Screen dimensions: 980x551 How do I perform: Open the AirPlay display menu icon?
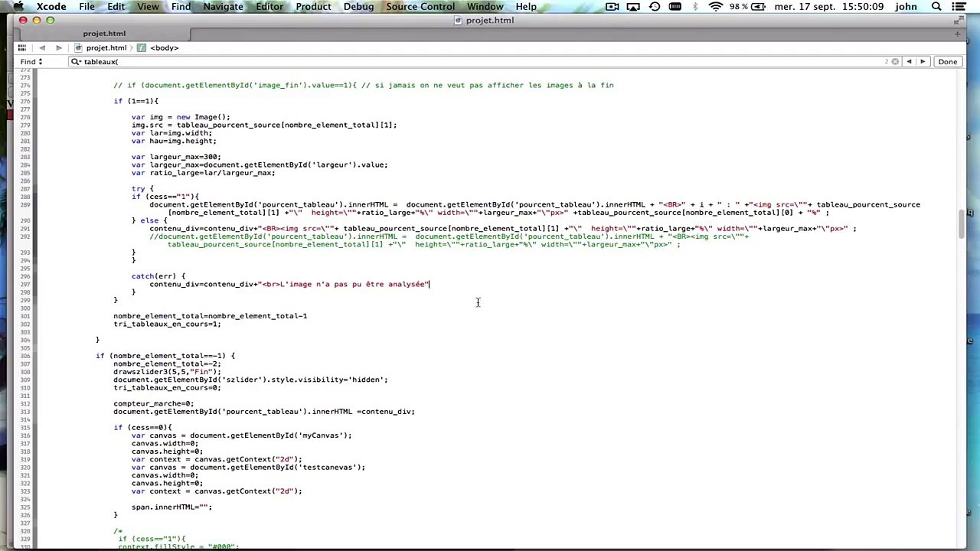[633, 7]
